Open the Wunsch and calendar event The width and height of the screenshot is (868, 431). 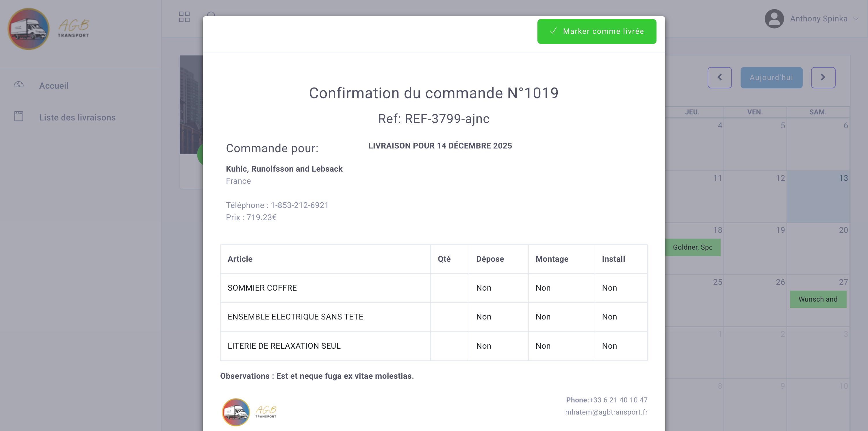pyautogui.click(x=818, y=299)
